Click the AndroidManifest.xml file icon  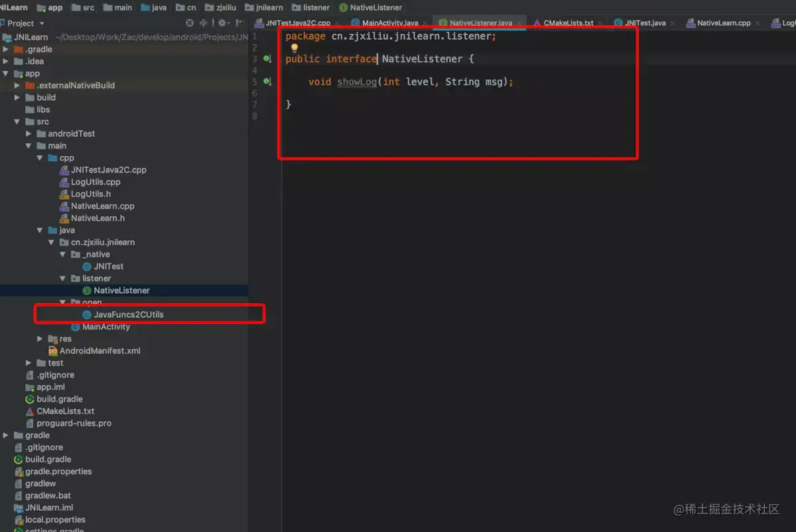tap(53, 351)
